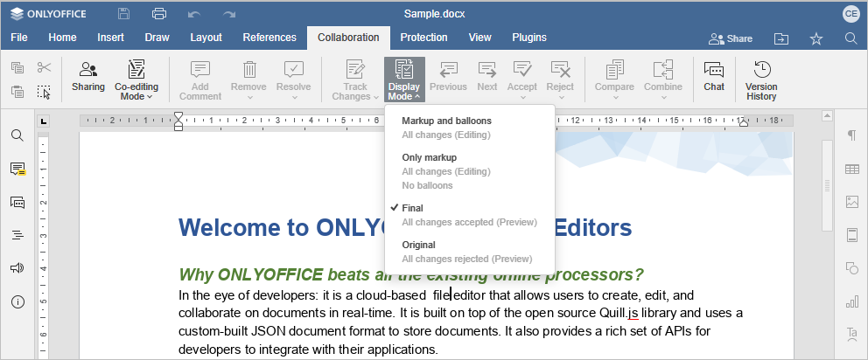This screenshot has height=360, width=868.
Task: Expand Resolve comments dropdown
Action: coord(294,97)
